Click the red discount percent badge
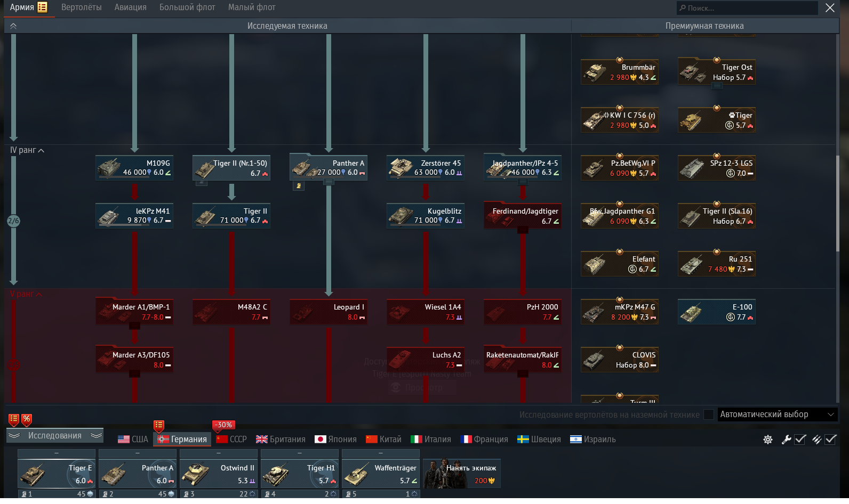The height and width of the screenshot is (504, 849). coord(27,419)
